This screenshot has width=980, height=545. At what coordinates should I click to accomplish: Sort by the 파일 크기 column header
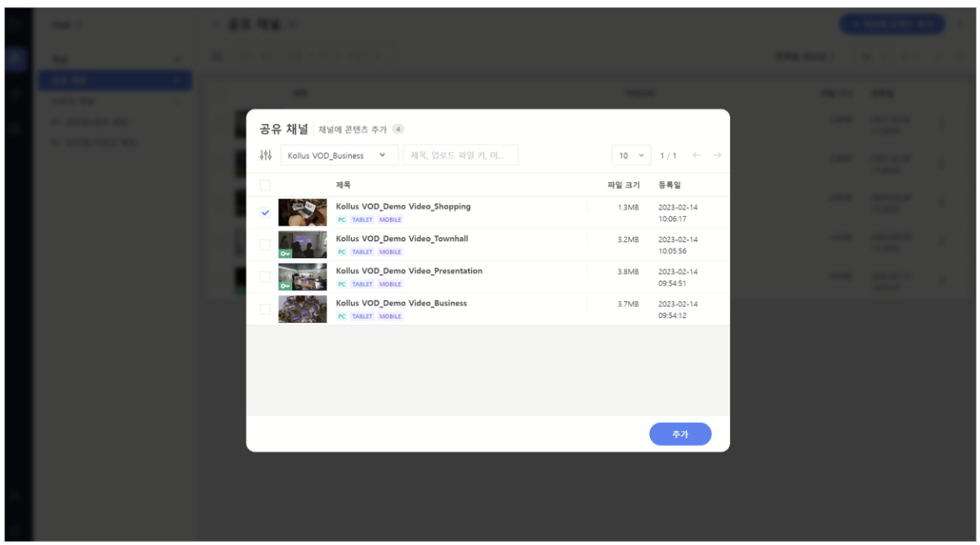coord(623,185)
